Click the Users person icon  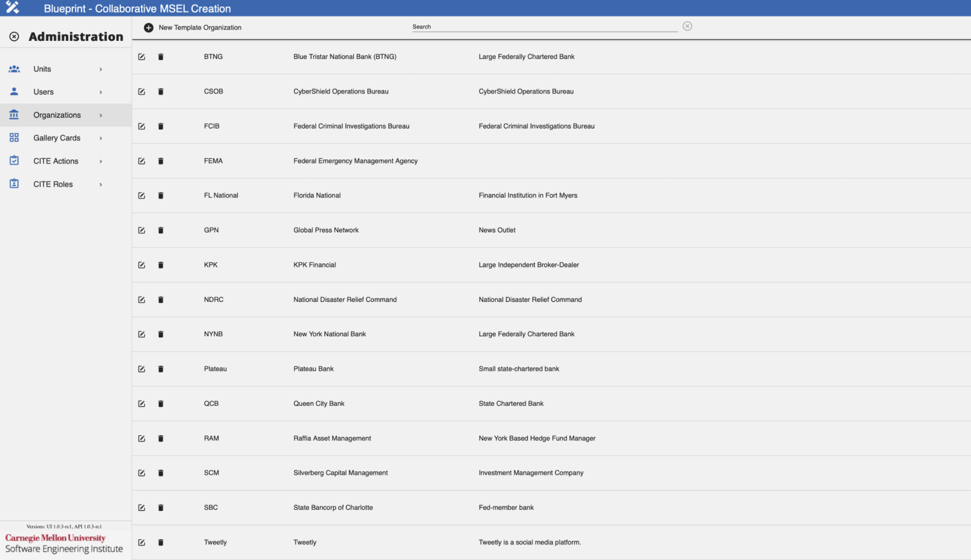coord(14,91)
